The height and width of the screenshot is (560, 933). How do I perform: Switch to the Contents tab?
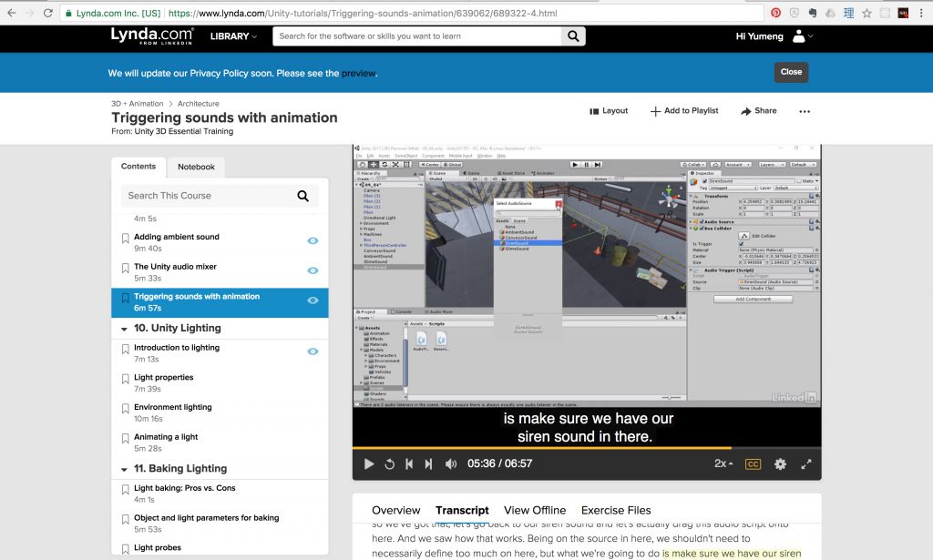pos(138,167)
